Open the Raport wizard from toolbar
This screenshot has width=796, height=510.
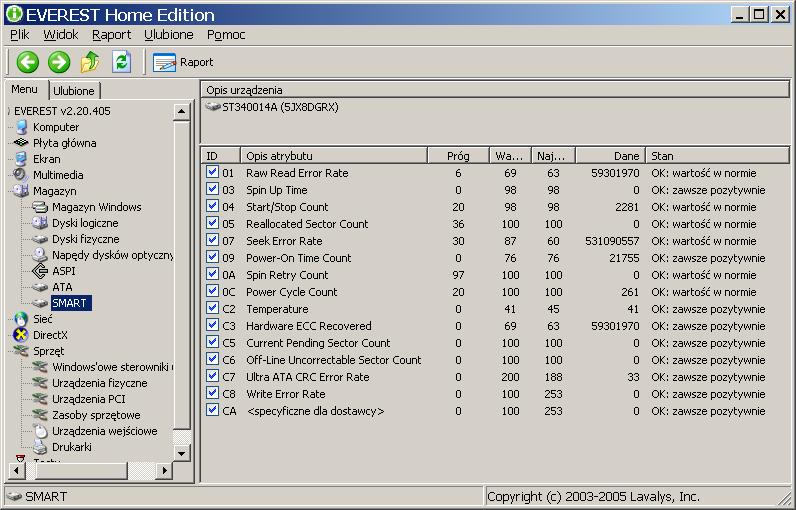(183, 62)
